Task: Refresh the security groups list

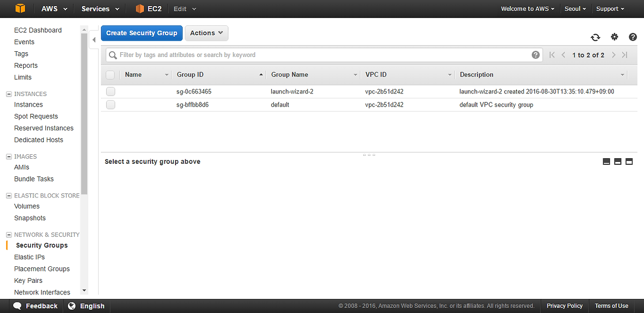Action: point(595,37)
